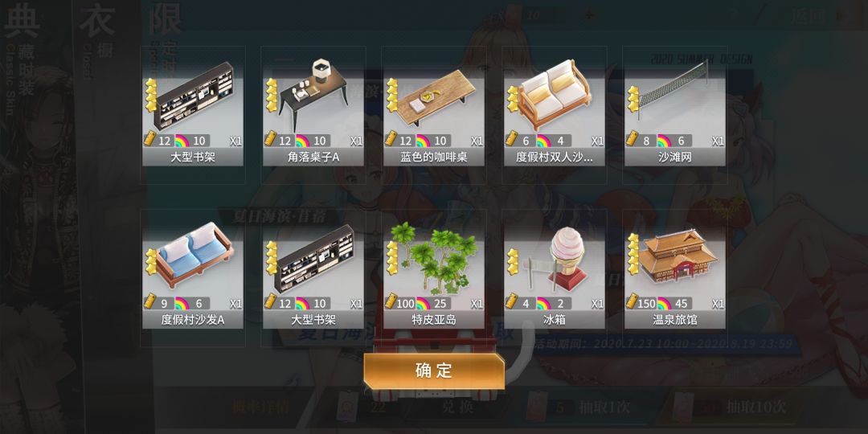Click the 抽取1次 draw once button
This screenshot has width=868, height=434.
pyautogui.click(x=604, y=407)
